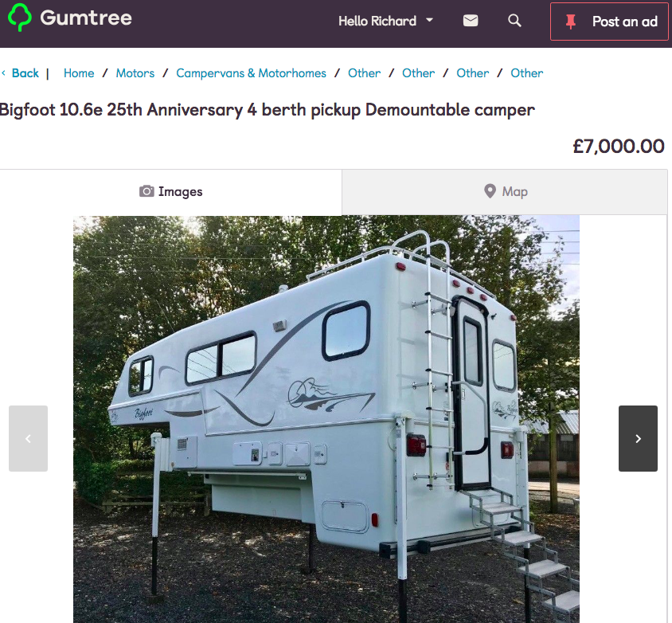Open the Motors breadcrumb link
Screen dimensions: 672x623
(x=135, y=72)
